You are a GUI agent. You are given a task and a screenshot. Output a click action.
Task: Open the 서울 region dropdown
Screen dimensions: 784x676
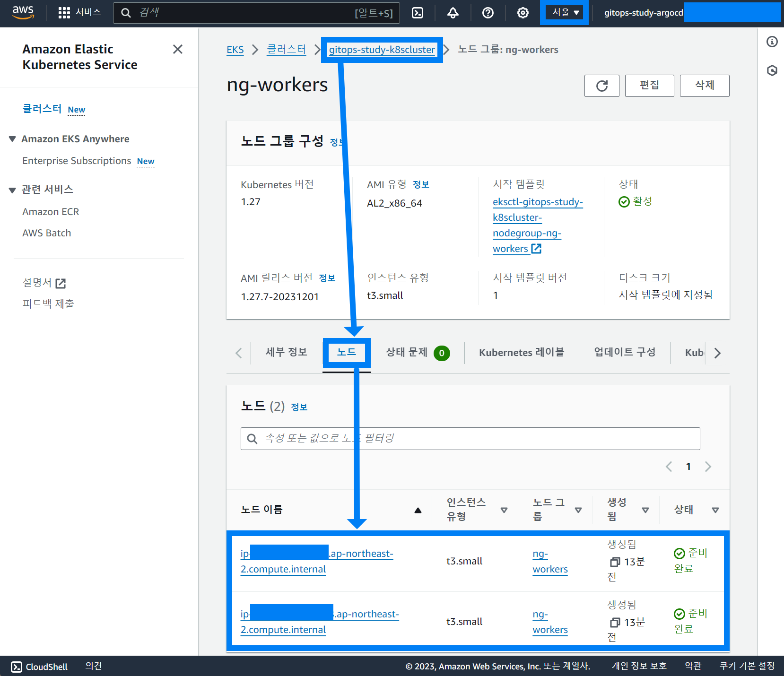tap(565, 13)
